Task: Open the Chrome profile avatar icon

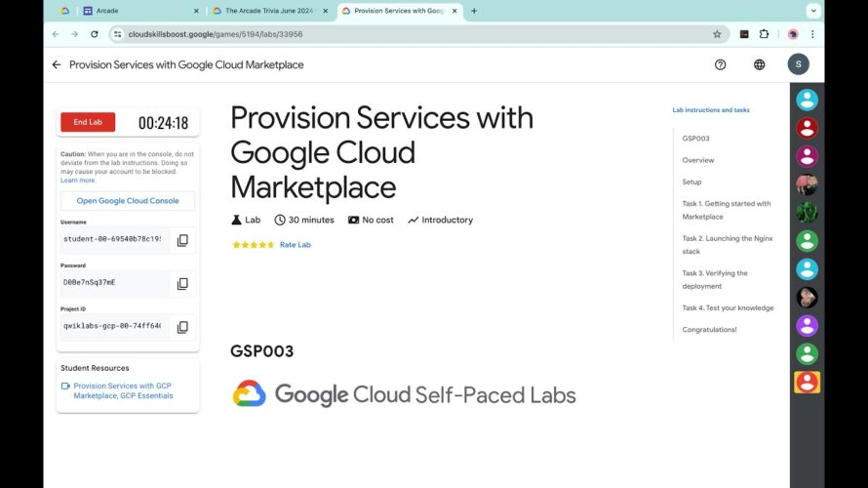Action: coord(793,34)
